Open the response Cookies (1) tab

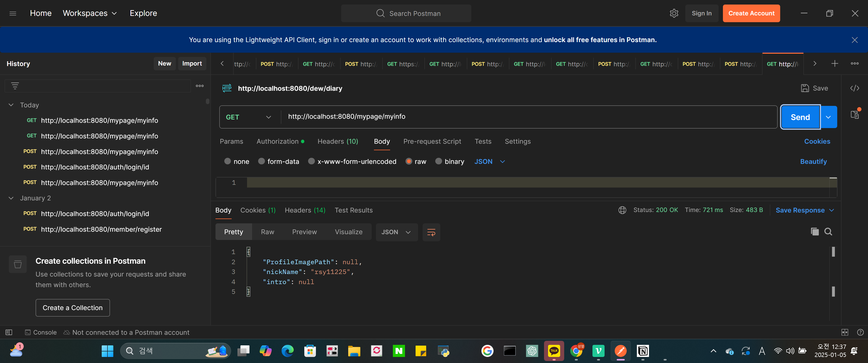(258, 210)
